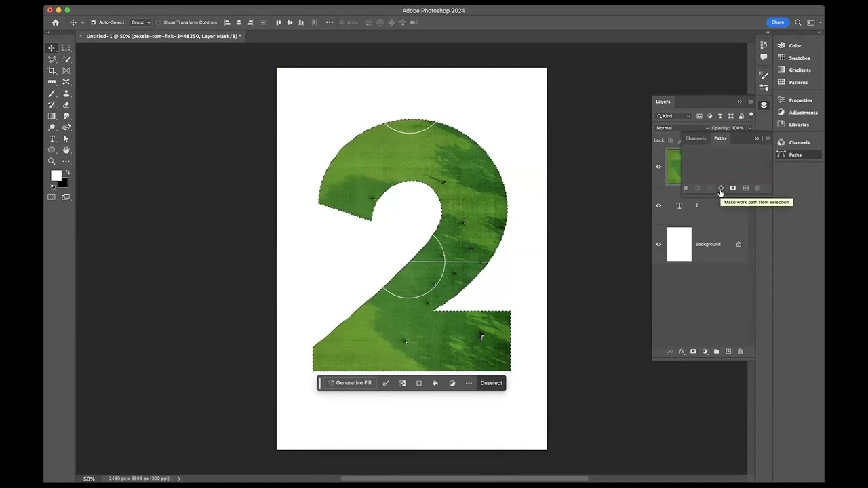Select the Hand tool
Viewport: 868px width, 488px height.
(66, 150)
